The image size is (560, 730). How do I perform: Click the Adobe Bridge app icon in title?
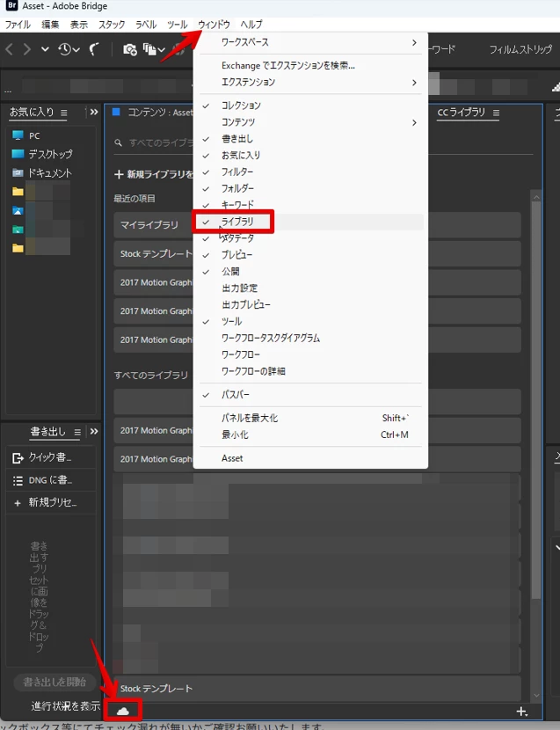point(11,6)
